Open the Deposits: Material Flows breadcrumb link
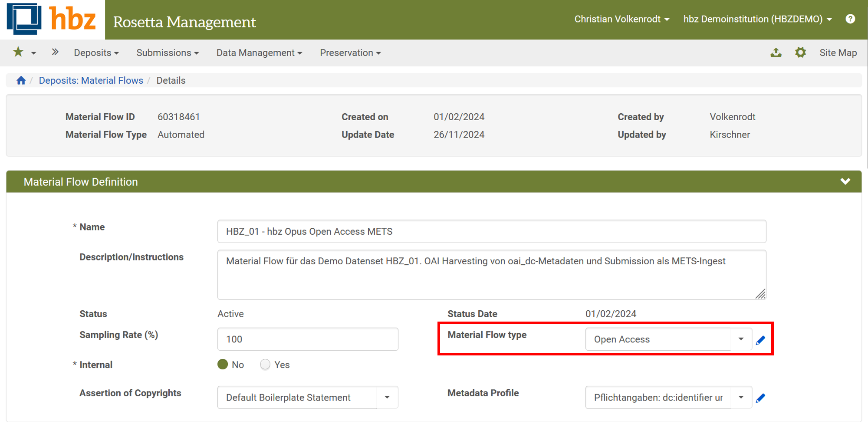The image size is (868, 424). [x=91, y=80]
